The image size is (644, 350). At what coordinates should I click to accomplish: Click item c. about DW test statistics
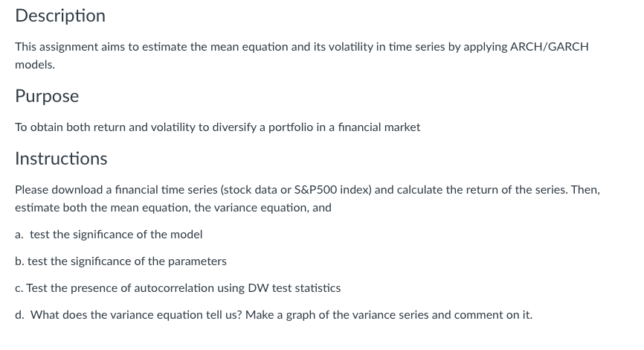coord(178,288)
